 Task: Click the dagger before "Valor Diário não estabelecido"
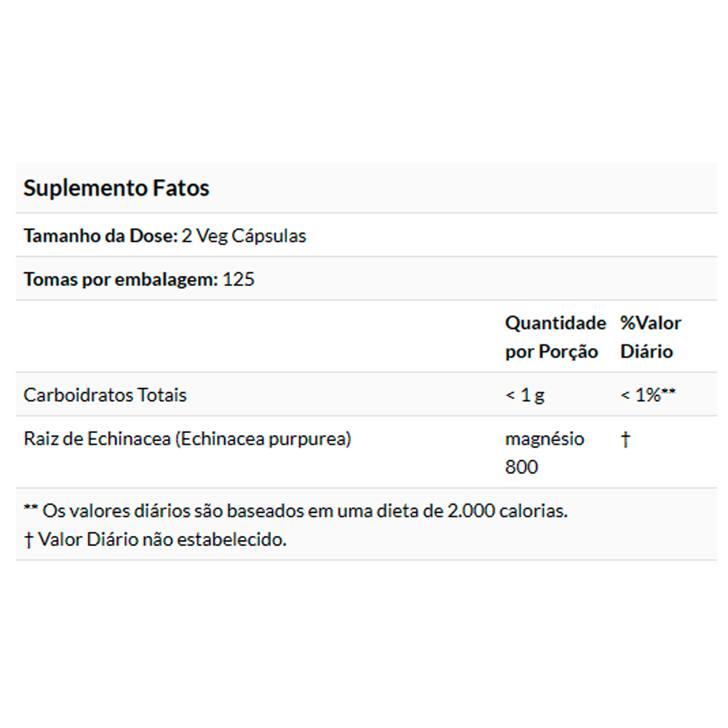[x=28, y=540]
